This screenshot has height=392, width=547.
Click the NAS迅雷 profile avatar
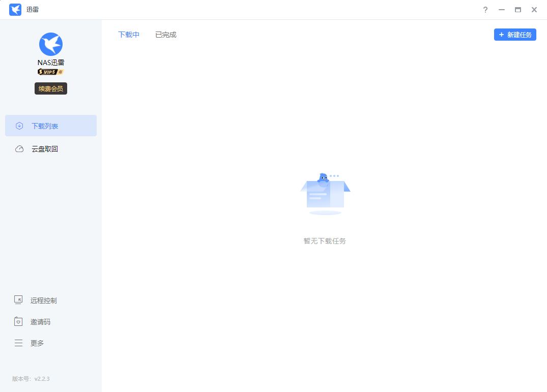pyautogui.click(x=51, y=44)
